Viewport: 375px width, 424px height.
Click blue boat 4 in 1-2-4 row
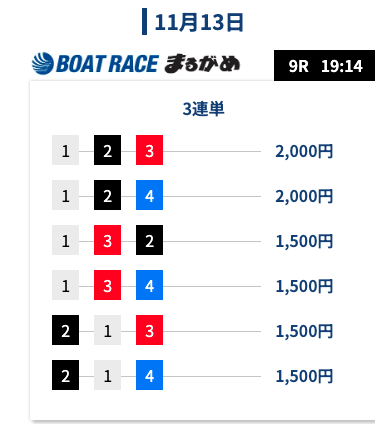[149, 195]
